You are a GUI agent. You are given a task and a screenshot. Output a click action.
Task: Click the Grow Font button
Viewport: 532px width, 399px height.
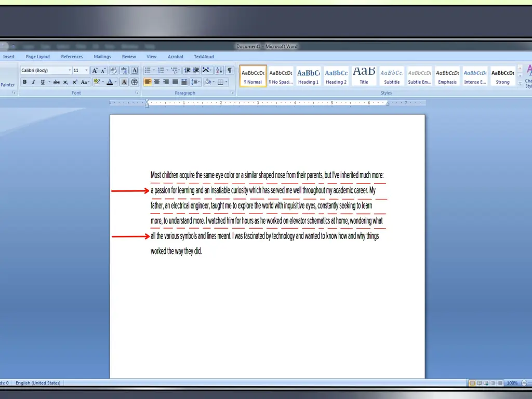tap(95, 70)
